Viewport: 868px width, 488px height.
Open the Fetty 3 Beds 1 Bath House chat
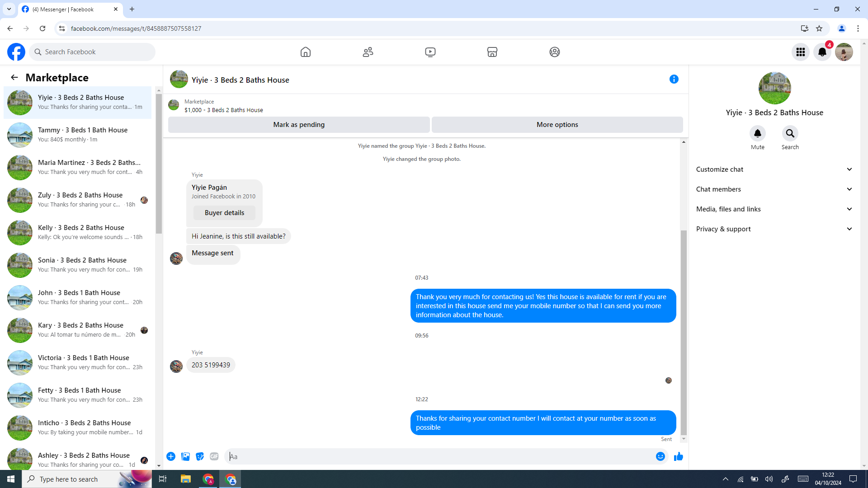(78, 395)
